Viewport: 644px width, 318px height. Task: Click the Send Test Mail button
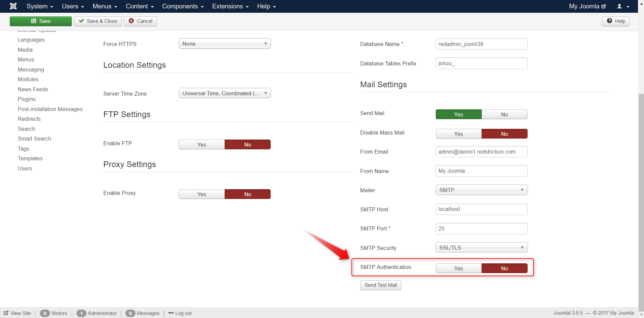[381, 285]
